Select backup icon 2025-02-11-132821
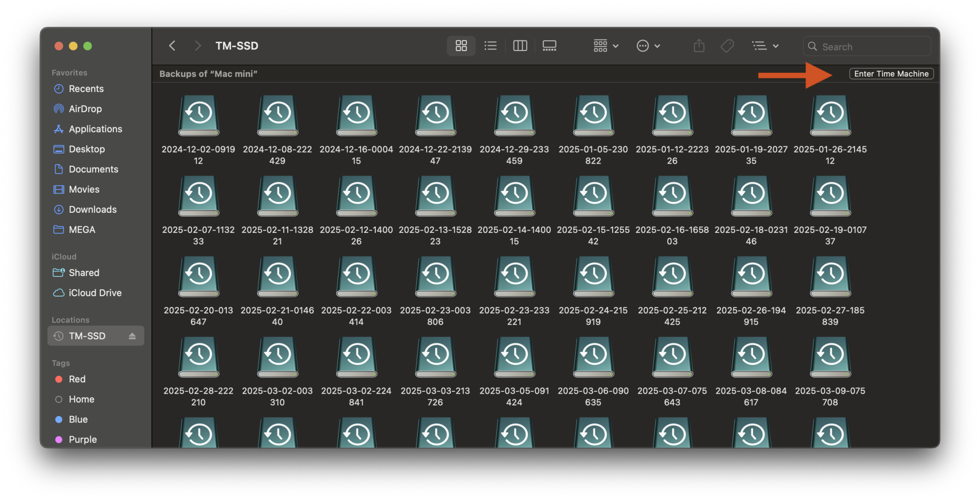This screenshot has height=501, width=980. (277, 196)
